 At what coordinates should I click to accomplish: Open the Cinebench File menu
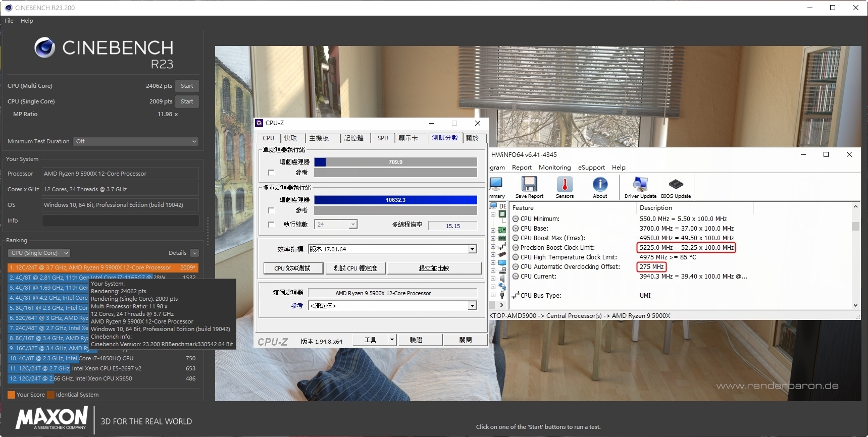[9, 21]
